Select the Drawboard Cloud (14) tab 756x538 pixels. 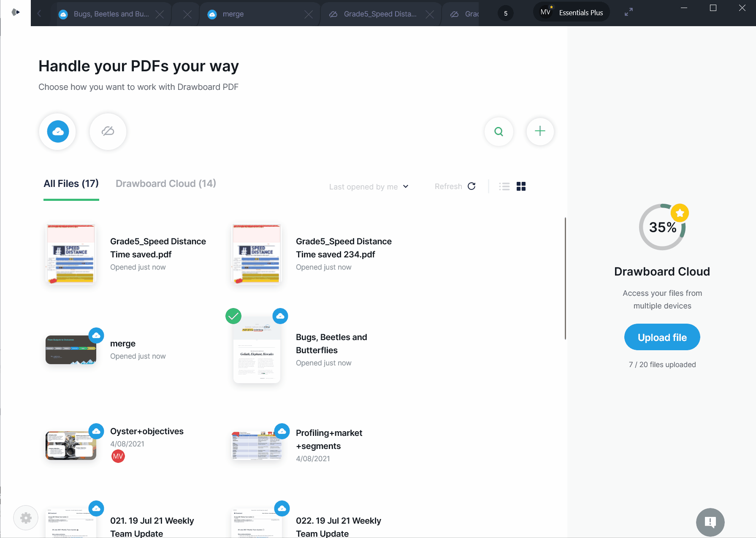(x=166, y=184)
